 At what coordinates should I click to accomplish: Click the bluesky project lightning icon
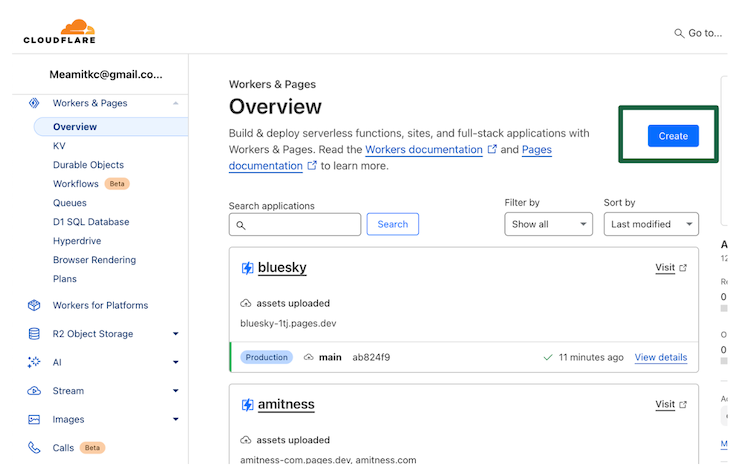click(247, 268)
